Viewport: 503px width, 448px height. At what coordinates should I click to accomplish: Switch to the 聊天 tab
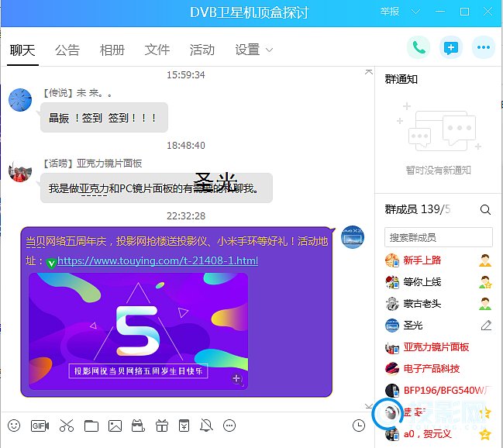click(22, 50)
